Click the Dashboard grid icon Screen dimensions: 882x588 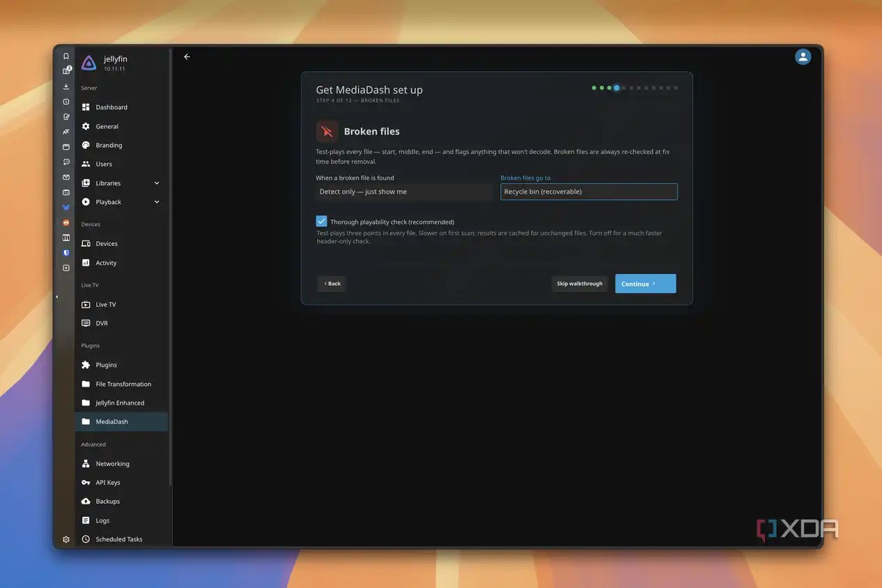tap(86, 107)
